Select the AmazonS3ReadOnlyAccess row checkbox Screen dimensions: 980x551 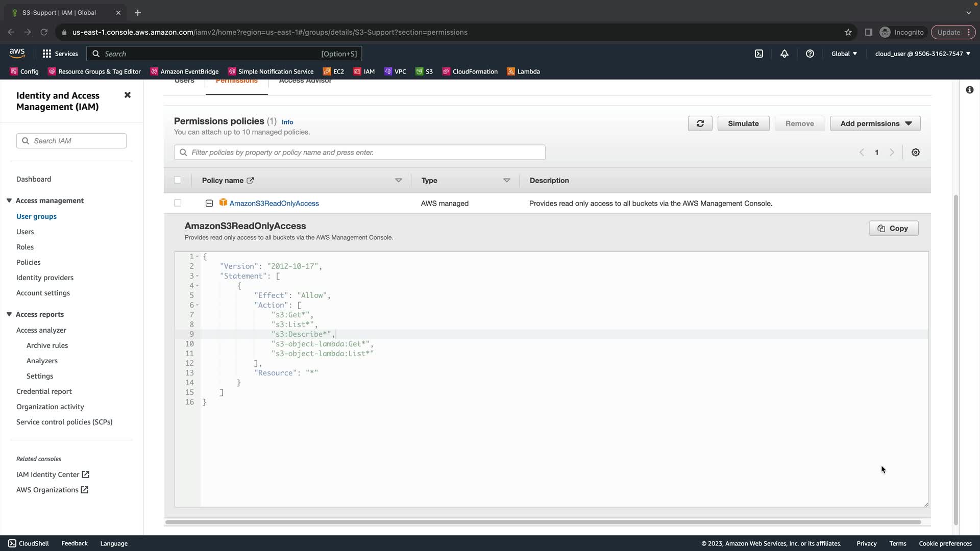(x=178, y=203)
